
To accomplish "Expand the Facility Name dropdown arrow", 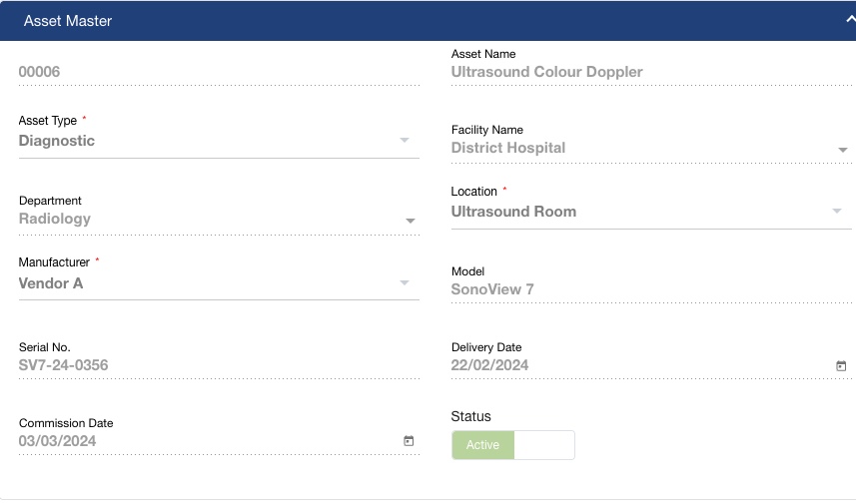I will (843, 150).
